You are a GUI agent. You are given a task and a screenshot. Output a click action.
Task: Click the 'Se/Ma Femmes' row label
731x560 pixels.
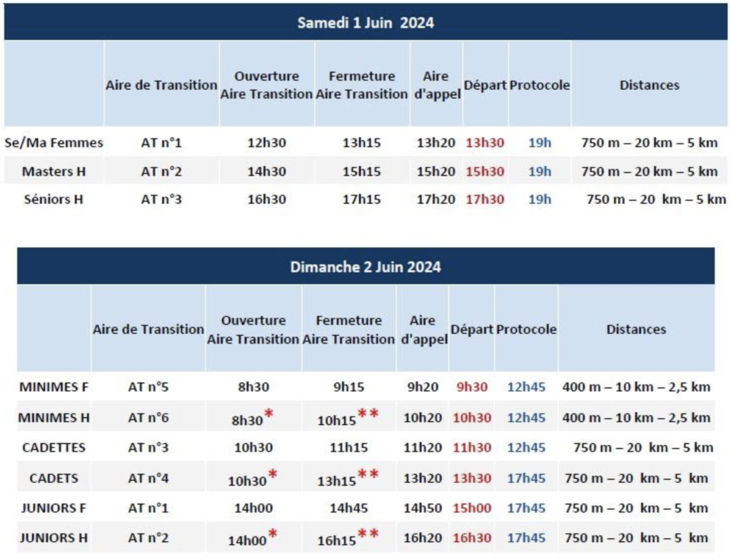point(54,143)
